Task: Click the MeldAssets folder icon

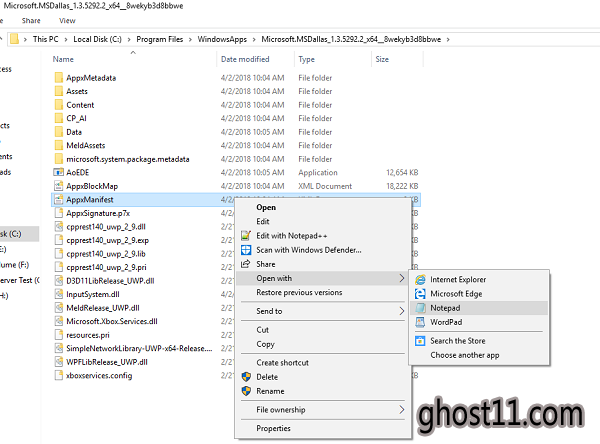Action: point(59,145)
